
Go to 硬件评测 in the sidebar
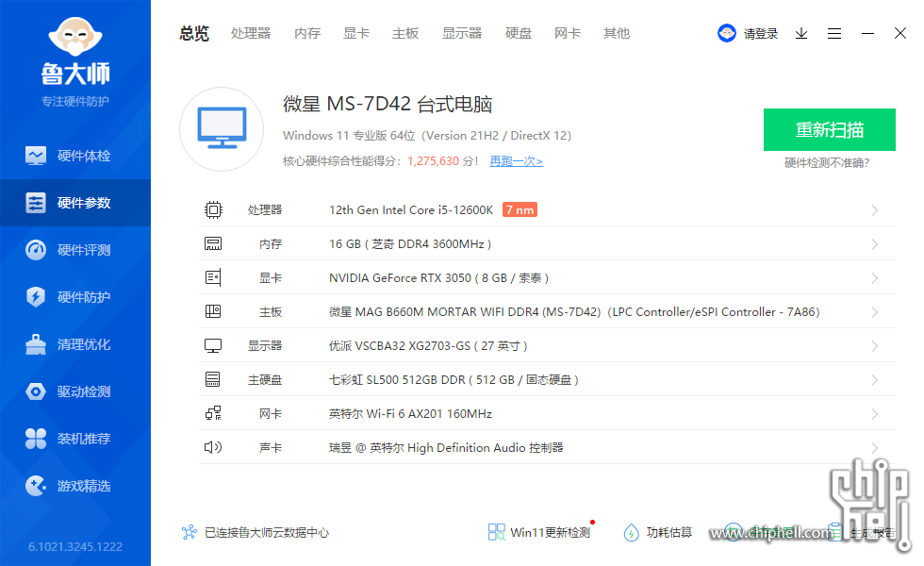click(x=75, y=250)
